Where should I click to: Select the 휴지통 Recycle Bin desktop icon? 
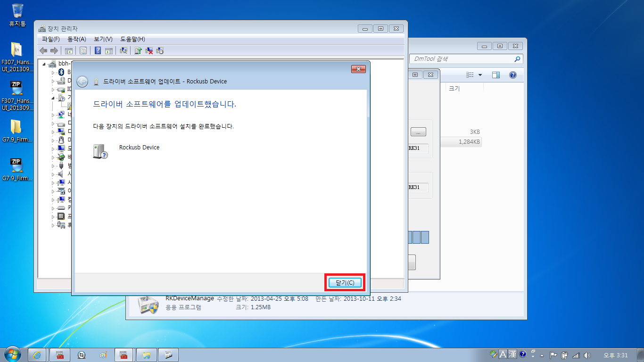[x=17, y=15]
